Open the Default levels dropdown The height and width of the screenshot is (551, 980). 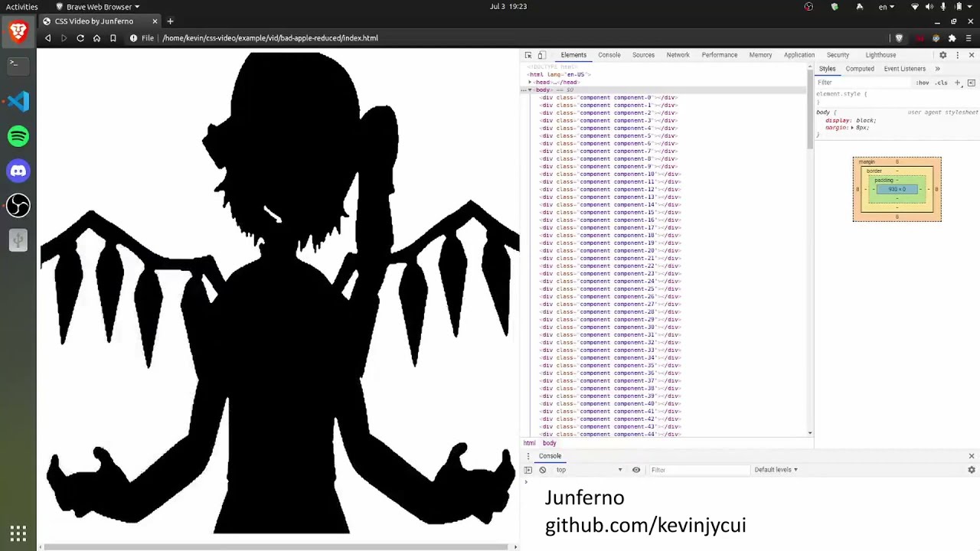pyautogui.click(x=776, y=470)
